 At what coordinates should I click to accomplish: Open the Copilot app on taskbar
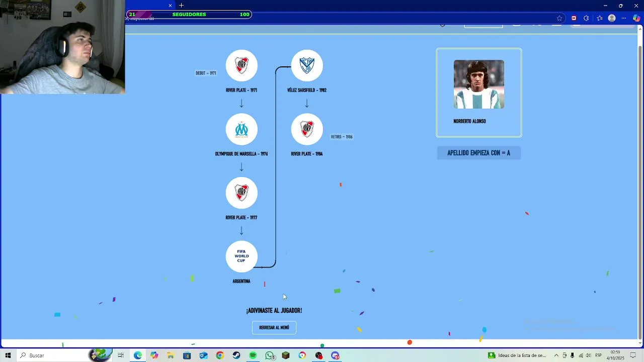(154, 355)
